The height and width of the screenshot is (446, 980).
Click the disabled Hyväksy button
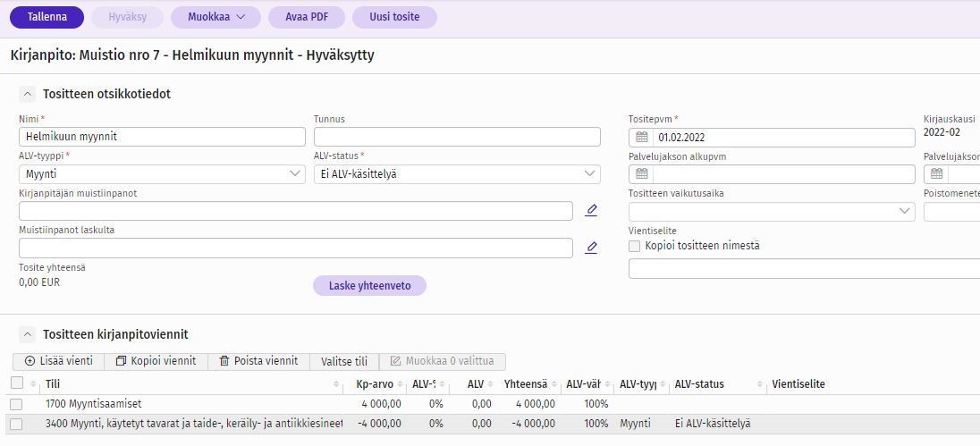[x=128, y=18]
